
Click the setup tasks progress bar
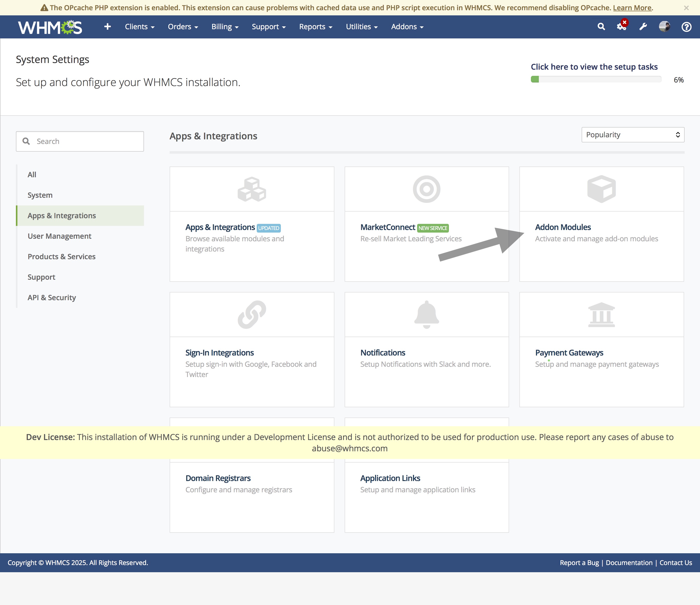[596, 79]
